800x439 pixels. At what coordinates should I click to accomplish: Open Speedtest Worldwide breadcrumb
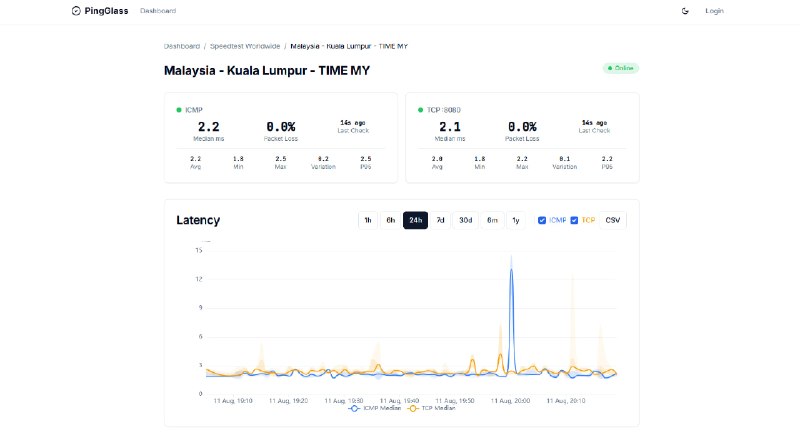point(245,46)
